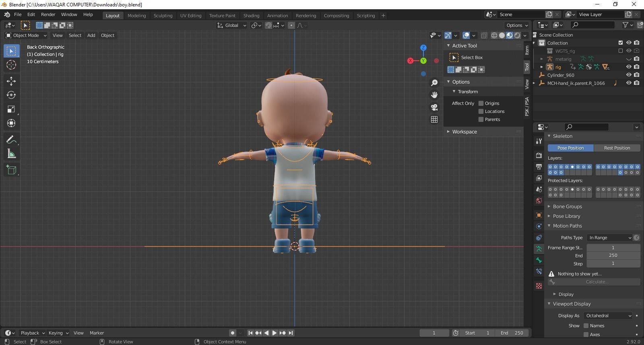The width and height of the screenshot is (644, 345).
Task: Open the File menu
Action: tap(18, 14)
